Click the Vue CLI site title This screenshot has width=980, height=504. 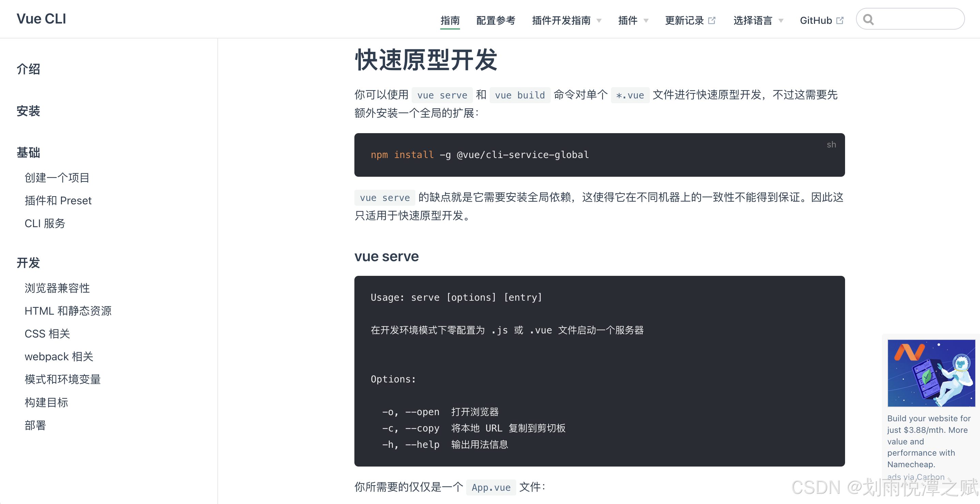tap(42, 19)
